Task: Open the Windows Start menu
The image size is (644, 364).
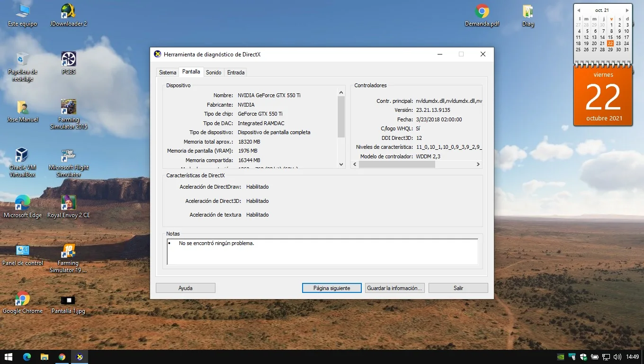Action: tap(9, 357)
